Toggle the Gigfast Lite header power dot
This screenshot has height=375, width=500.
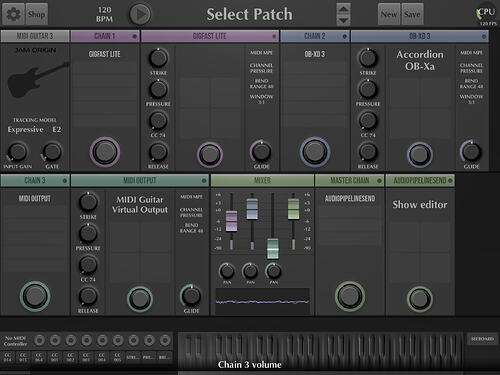click(274, 36)
